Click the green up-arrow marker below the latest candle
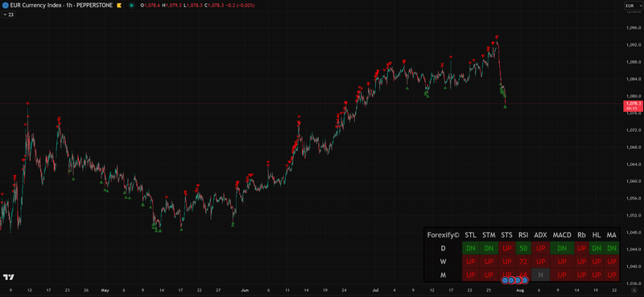Viewport: 644px width, 297px height. point(506,107)
